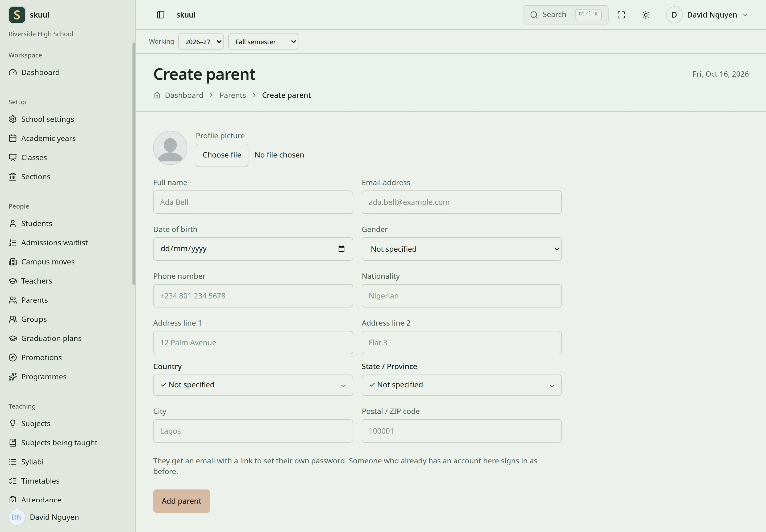Open the date of birth calendar picker
Screen dimensions: 766x532
click(341, 249)
